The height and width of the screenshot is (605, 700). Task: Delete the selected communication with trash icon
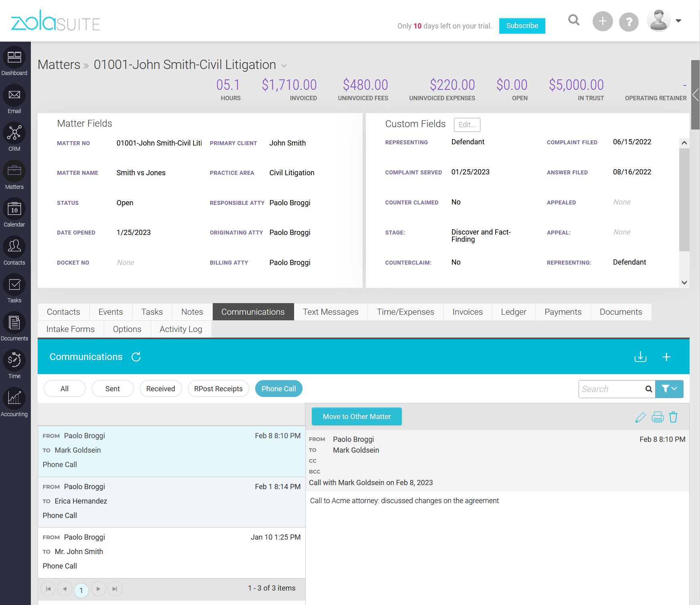(x=673, y=417)
